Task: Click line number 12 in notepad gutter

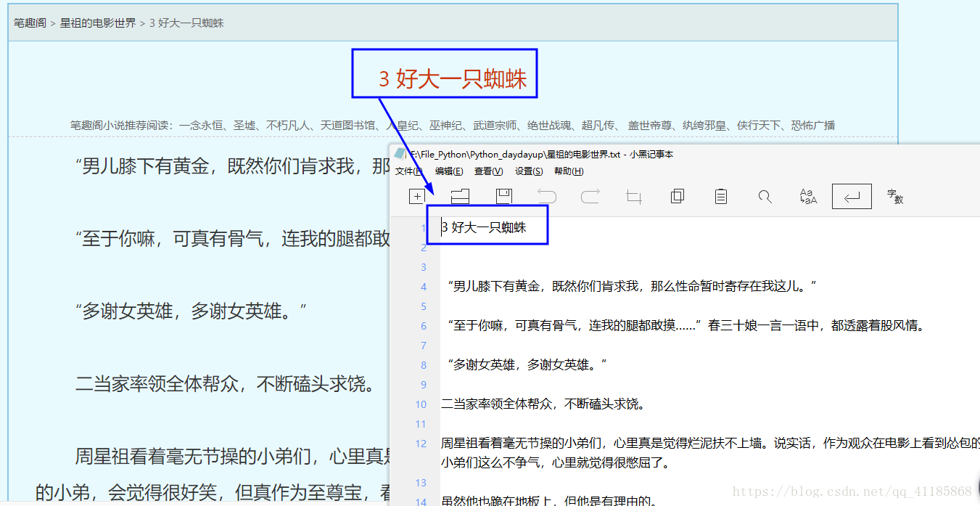Action: (x=421, y=444)
